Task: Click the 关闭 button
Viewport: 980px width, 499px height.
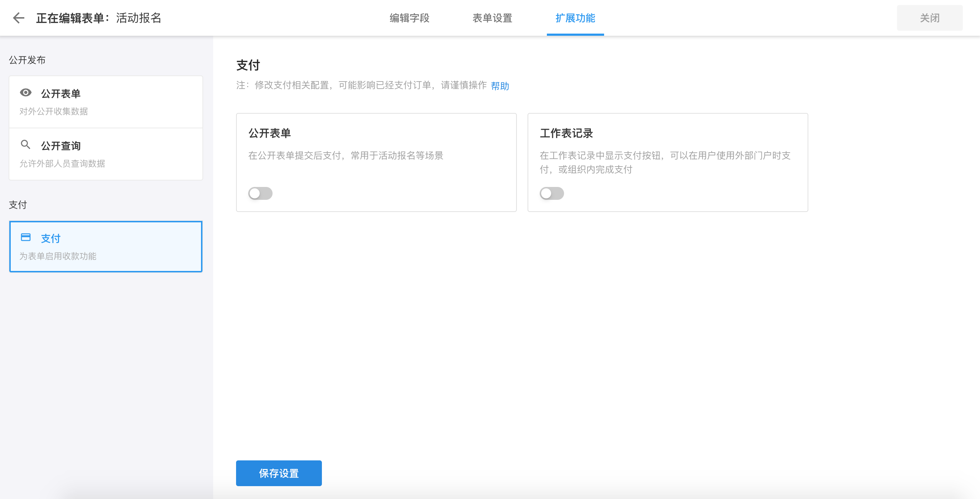Action: 930,18
